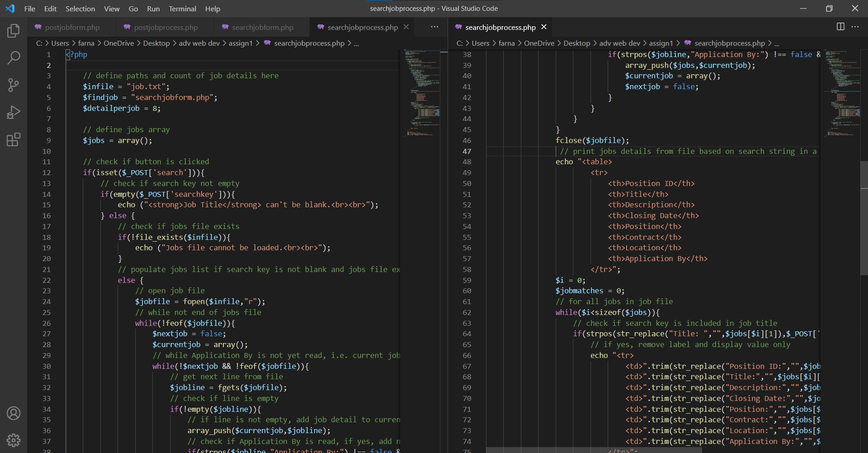This screenshot has height=453, width=868.
Task: Close the left searchjobprocess.php tab
Action: pyautogui.click(x=406, y=27)
